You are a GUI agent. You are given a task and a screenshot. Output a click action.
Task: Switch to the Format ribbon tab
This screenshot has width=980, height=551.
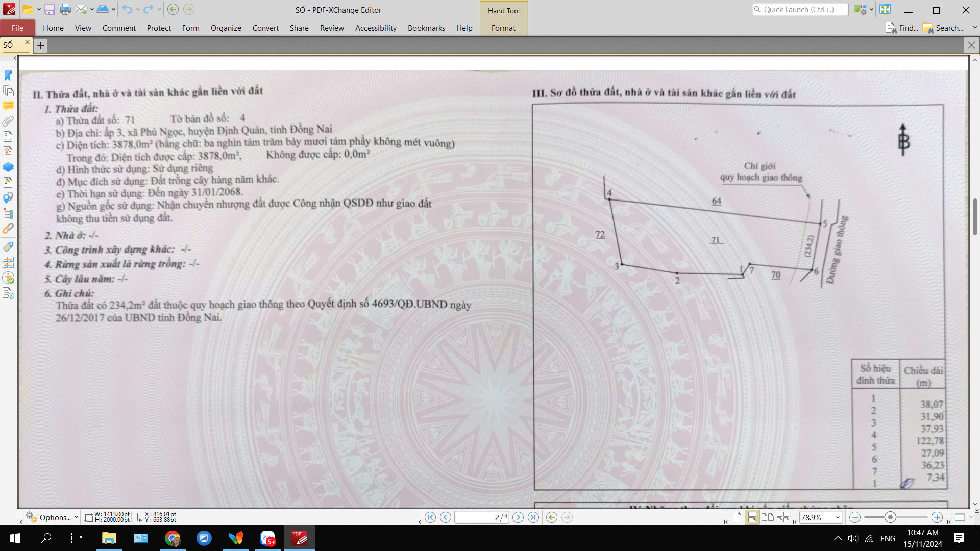click(503, 28)
